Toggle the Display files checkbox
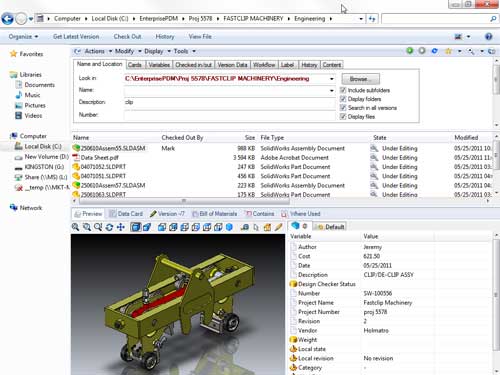 [343, 116]
